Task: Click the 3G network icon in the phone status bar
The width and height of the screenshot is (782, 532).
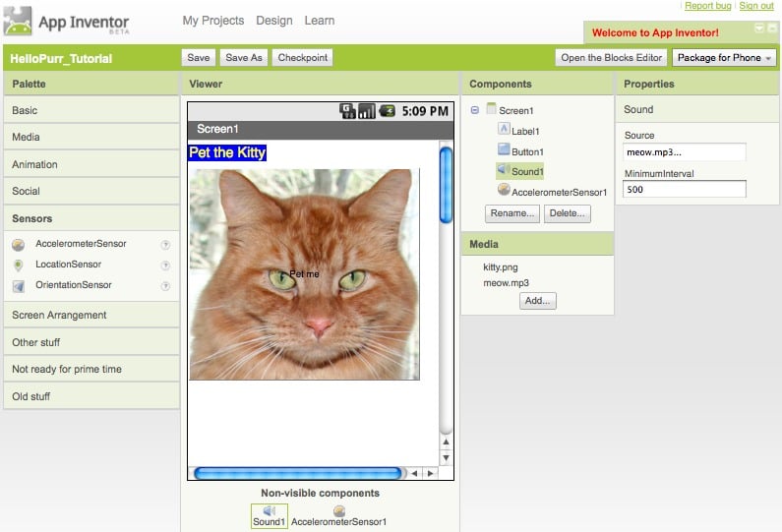Action: pyautogui.click(x=347, y=111)
